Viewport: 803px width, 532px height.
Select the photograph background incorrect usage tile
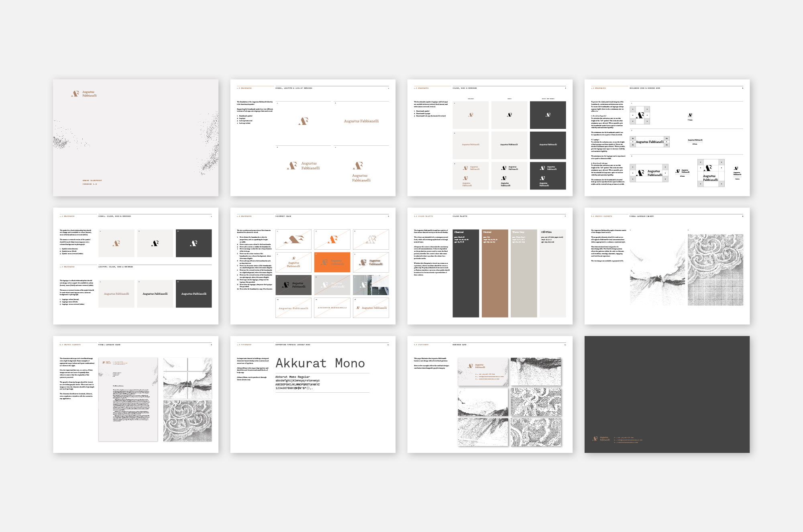371,285
